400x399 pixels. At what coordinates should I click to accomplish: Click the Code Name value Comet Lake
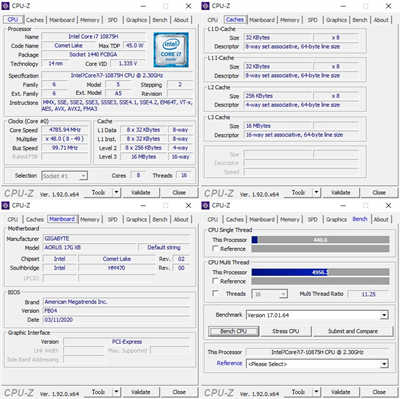69,45
